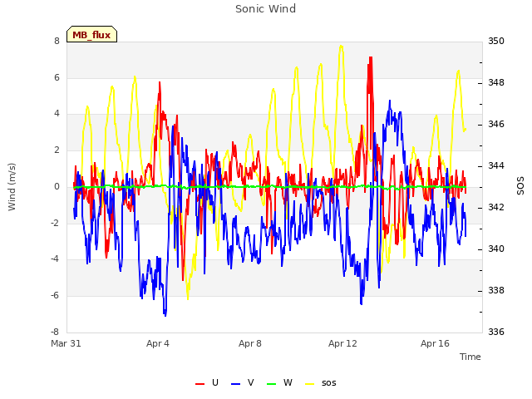Click the 8 value on left axis

click(57, 41)
